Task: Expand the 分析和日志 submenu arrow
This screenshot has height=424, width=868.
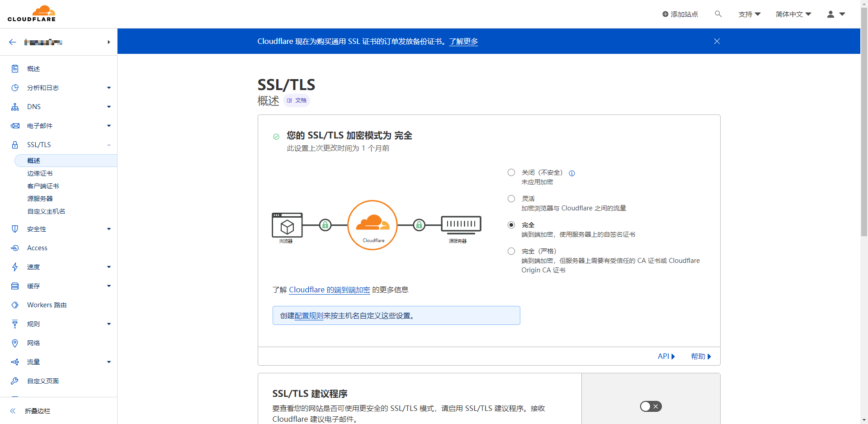Action: pos(109,88)
